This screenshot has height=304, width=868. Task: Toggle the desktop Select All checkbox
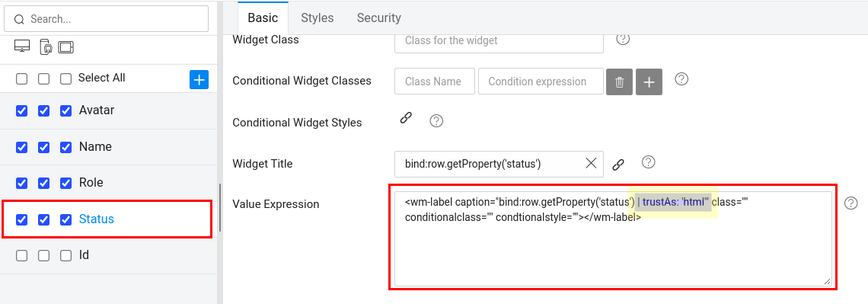[x=21, y=78]
